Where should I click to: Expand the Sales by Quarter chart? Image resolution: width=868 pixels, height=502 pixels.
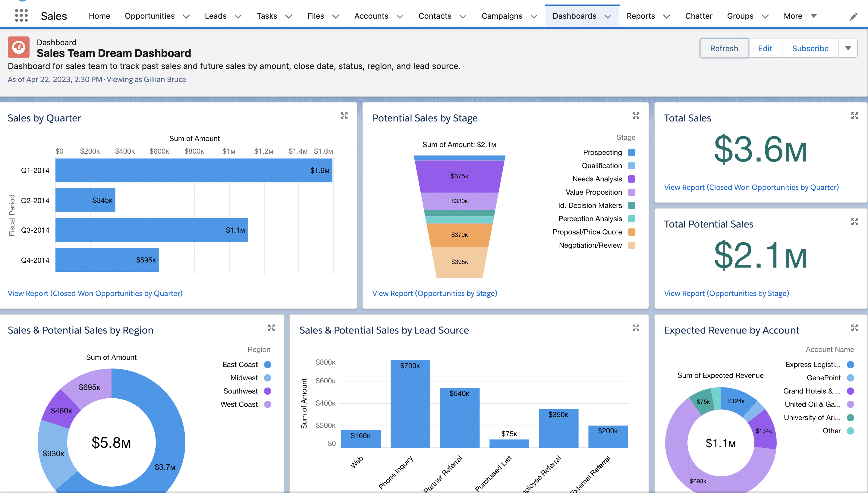point(344,116)
